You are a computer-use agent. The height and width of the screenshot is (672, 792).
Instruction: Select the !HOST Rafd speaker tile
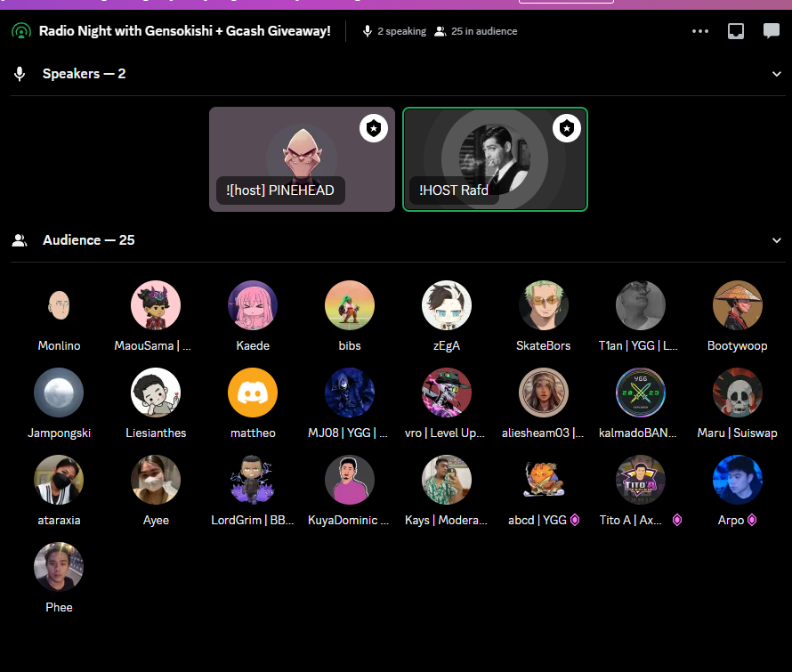pyautogui.click(x=495, y=159)
